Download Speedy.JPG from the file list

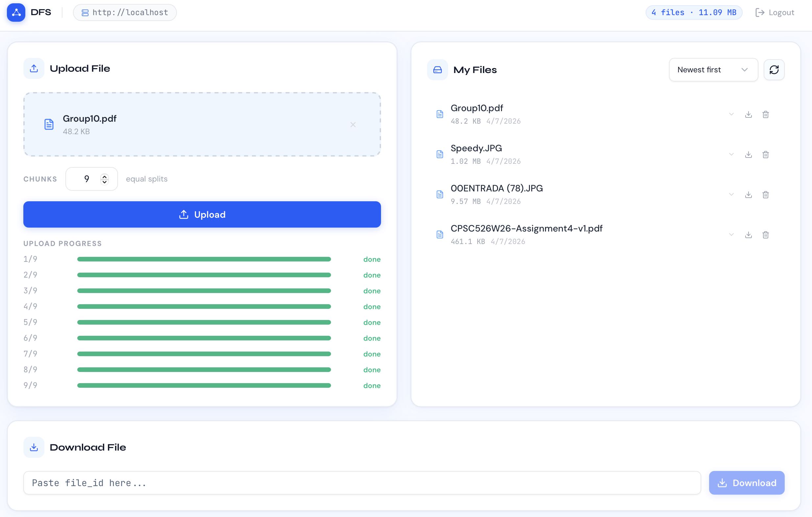748,155
